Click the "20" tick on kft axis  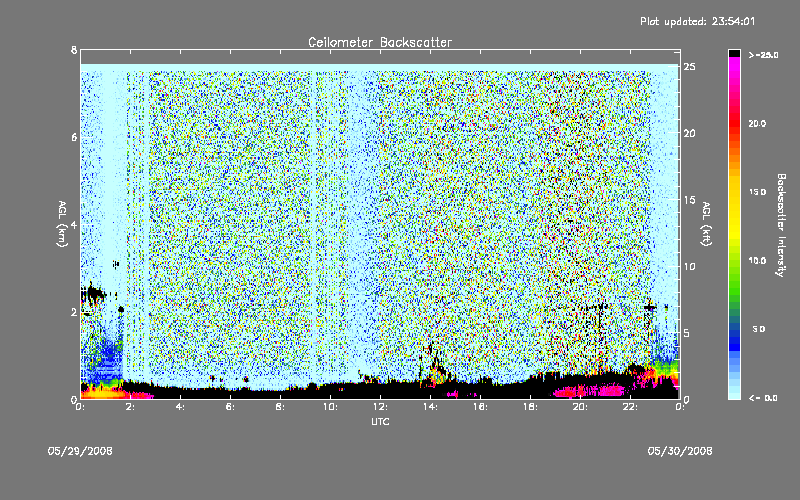click(x=690, y=133)
